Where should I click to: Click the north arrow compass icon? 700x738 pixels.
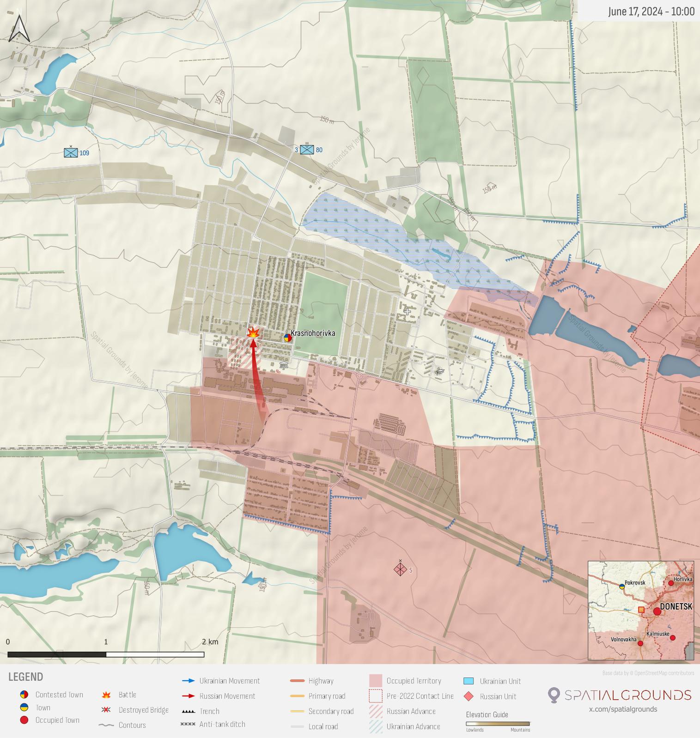tap(19, 28)
